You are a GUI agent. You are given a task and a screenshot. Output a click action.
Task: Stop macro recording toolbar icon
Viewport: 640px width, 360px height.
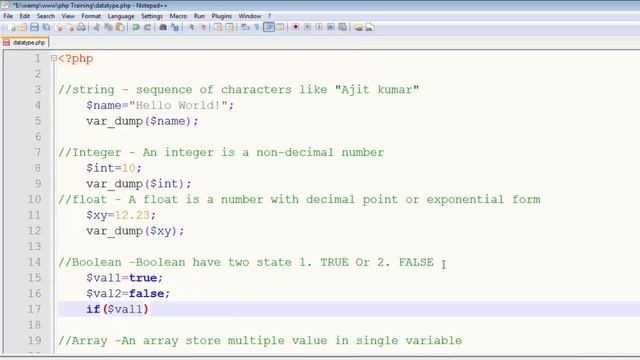[x=307, y=27]
